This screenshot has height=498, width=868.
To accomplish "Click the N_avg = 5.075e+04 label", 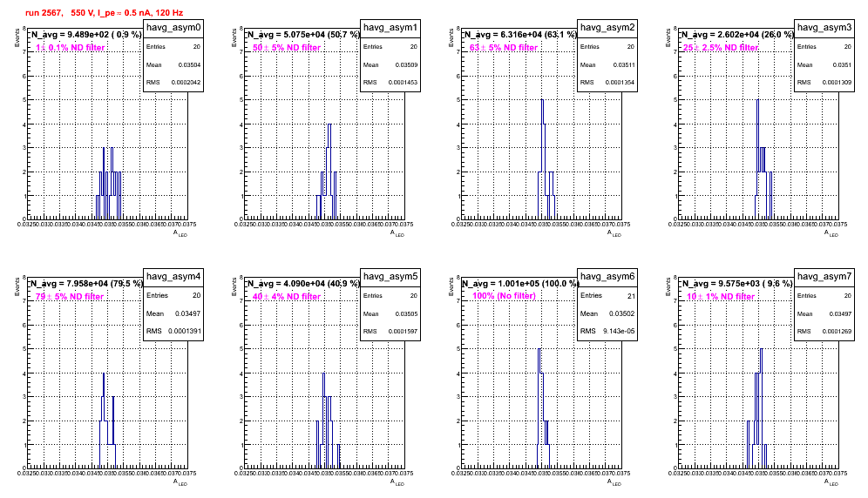I will coord(302,35).
